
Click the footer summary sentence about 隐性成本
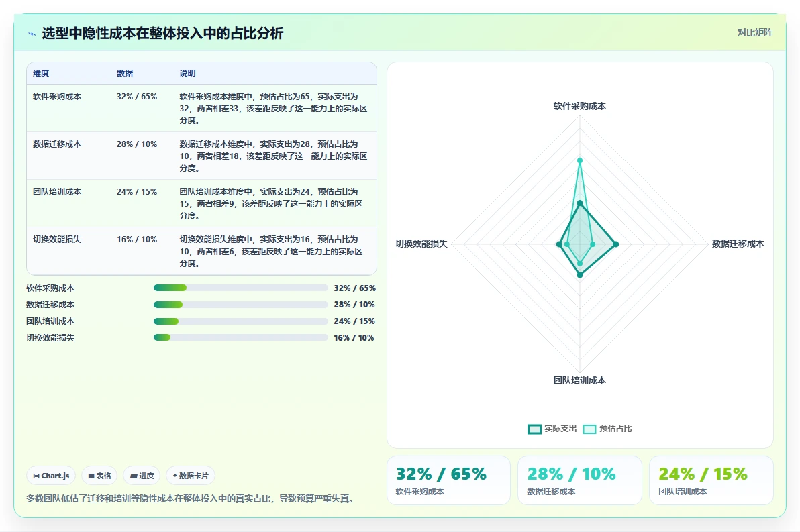click(191, 499)
